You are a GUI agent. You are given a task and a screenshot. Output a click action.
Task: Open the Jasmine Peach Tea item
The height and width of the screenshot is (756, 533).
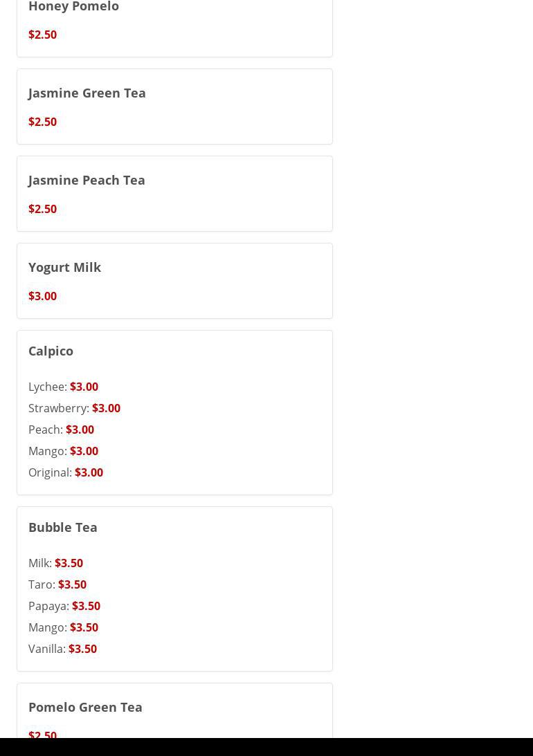[87, 180]
